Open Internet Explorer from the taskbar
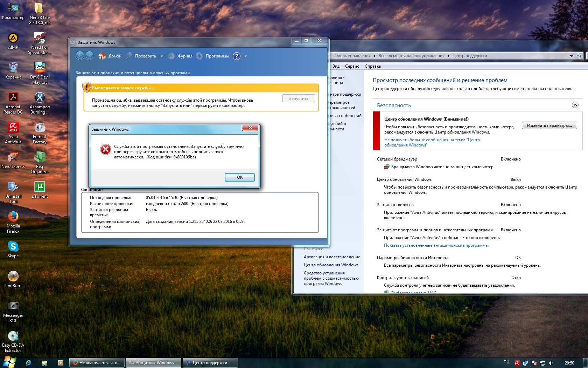Screen dimensions: 588x368 [x=28, y=363]
